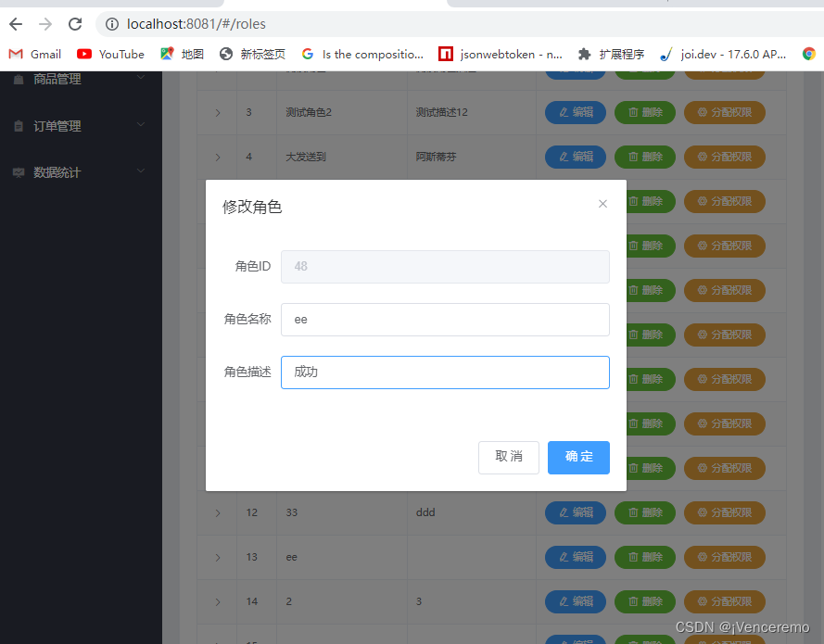Viewport: 824px width, 644px height.
Task: Click the 确定 confirm button in the dialog
Action: click(x=578, y=457)
